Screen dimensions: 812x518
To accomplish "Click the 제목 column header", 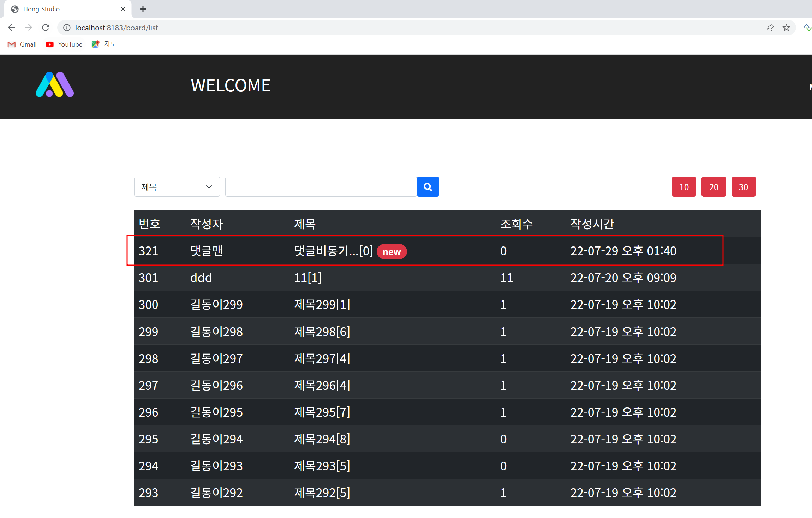I will pyautogui.click(x=305, y=224).
